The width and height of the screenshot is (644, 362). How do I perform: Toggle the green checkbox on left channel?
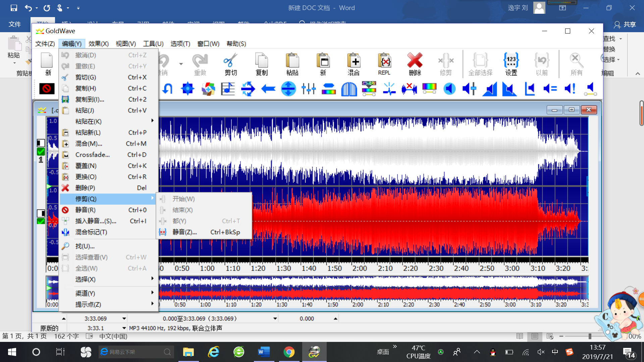coord(41,152)
